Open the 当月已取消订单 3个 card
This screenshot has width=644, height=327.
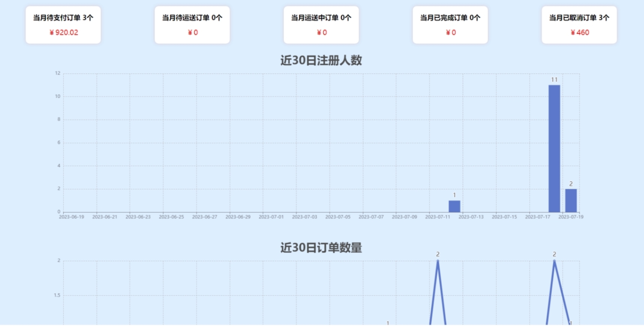pos(579,25)
